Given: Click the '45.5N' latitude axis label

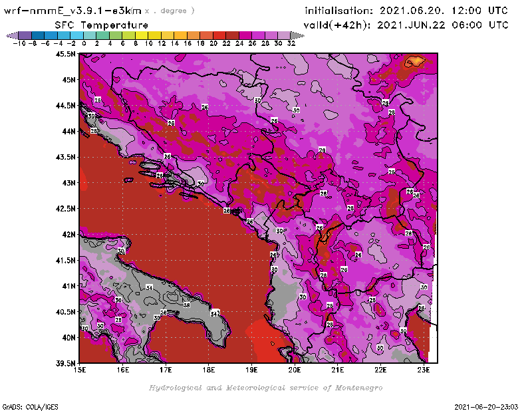Looking at the screenshot, I should 65,54.
